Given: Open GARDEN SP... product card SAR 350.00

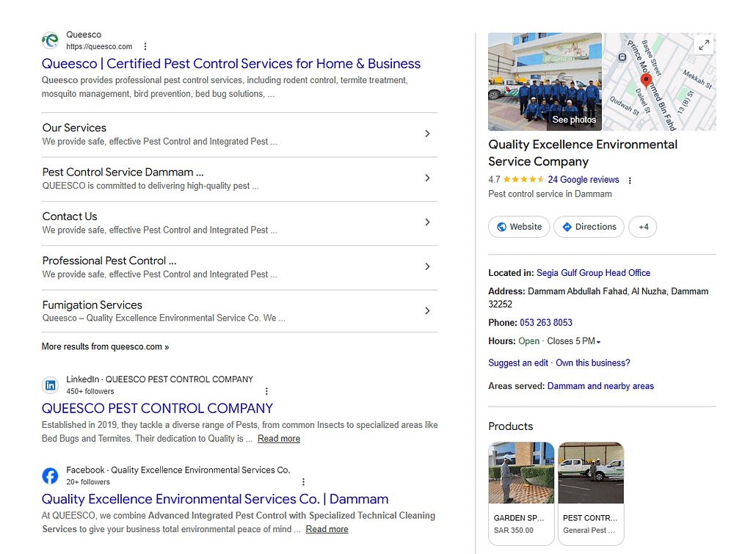Looking at the screenshot, I should coord(521,493).
